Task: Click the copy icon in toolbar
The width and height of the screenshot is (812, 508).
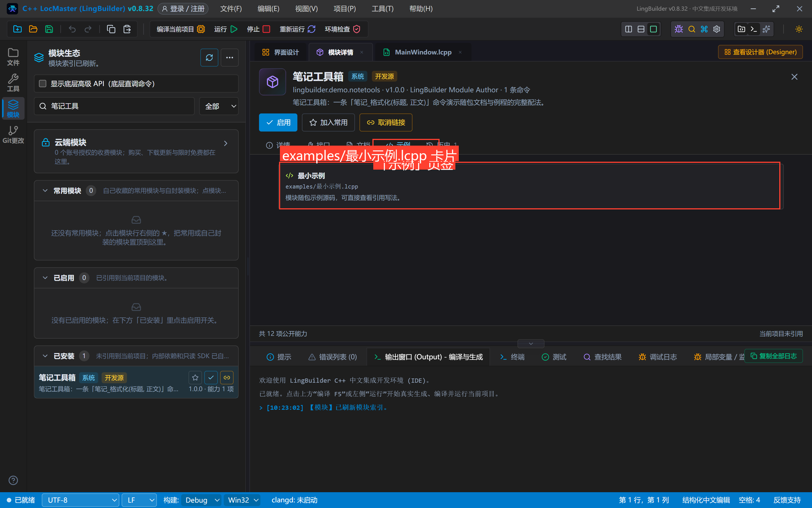Action: point(111,29)
